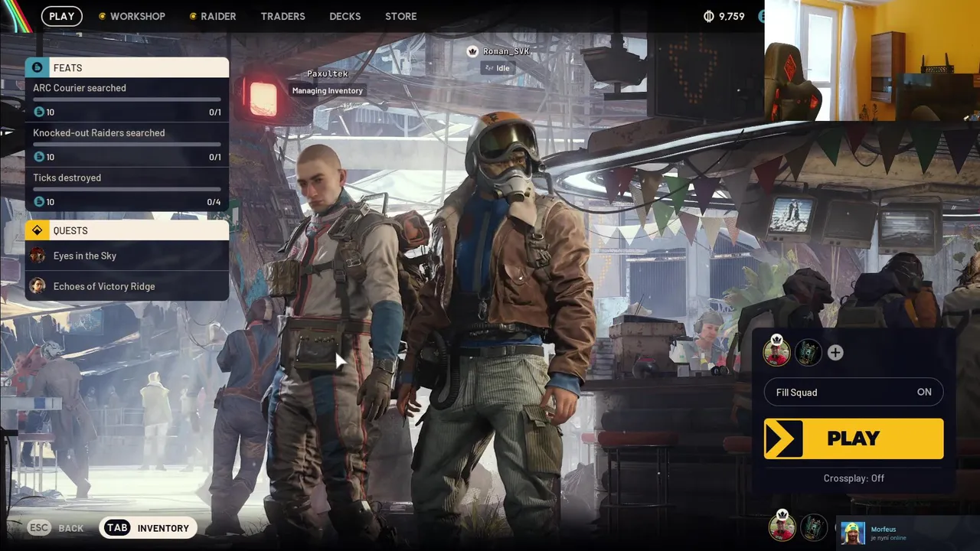Viewport: 980px width, 551px height.
Task: Click reward icon under ARC Courier searched
Action: pyautogui.click(x=39, y=112)
